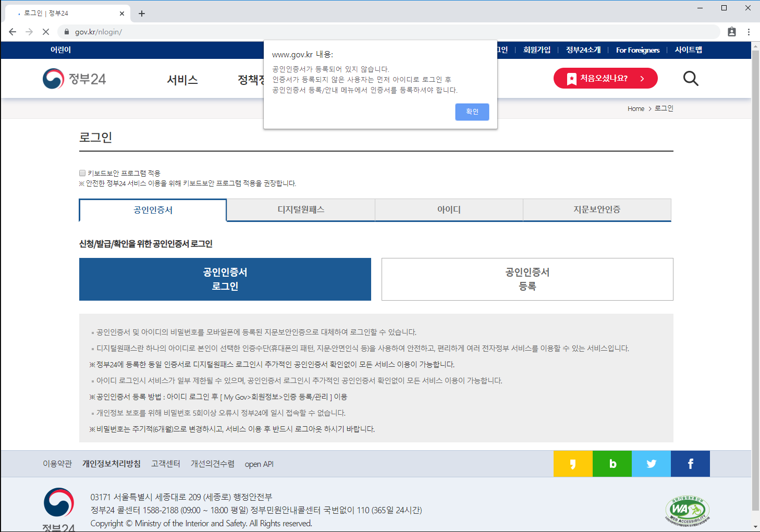Click the green Naver blog icon
Screen dimensions: 760x532
pos(612,464)
